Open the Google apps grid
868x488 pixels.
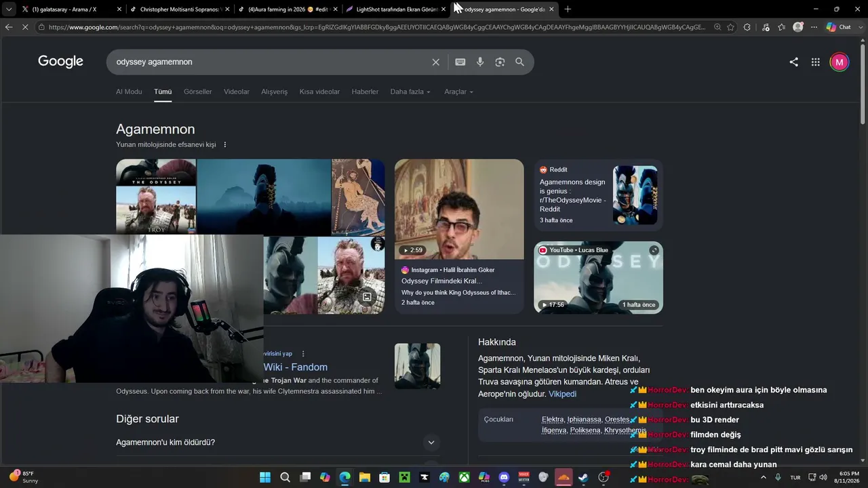(816, 62)
